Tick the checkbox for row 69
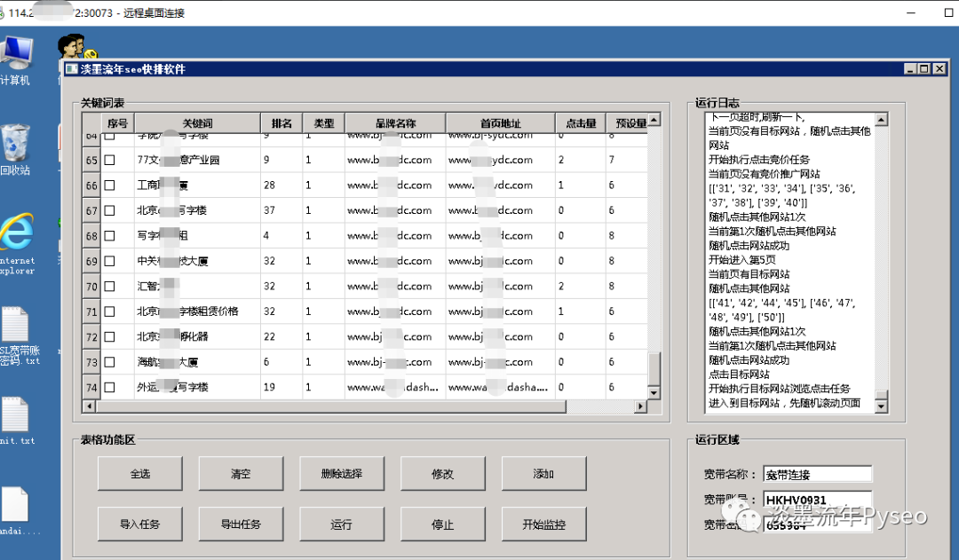The image size is (959, 560). click(x=109, y=261)
